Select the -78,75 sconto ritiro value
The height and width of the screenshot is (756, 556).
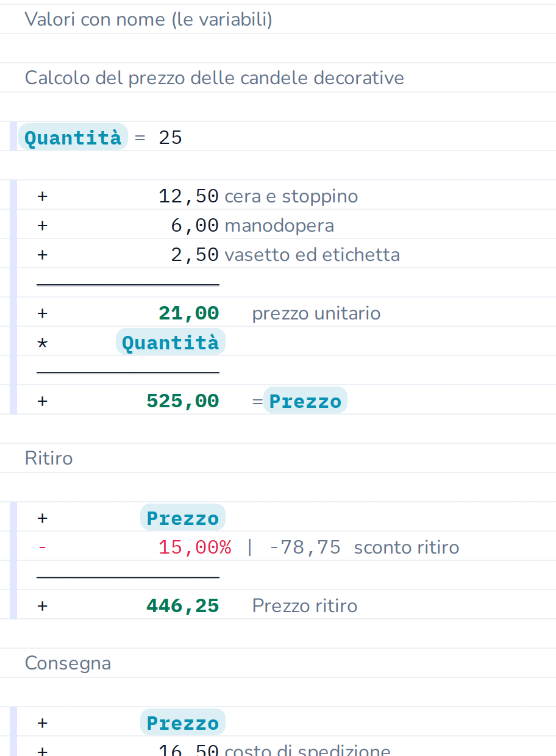pos(304,547)
